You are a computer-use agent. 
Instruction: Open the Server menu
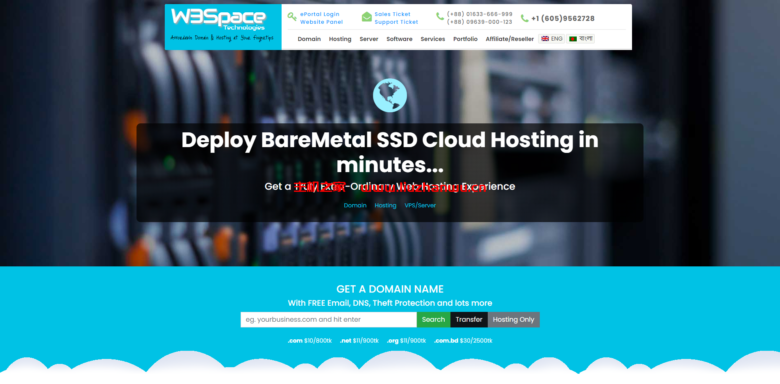pos(369,39)
